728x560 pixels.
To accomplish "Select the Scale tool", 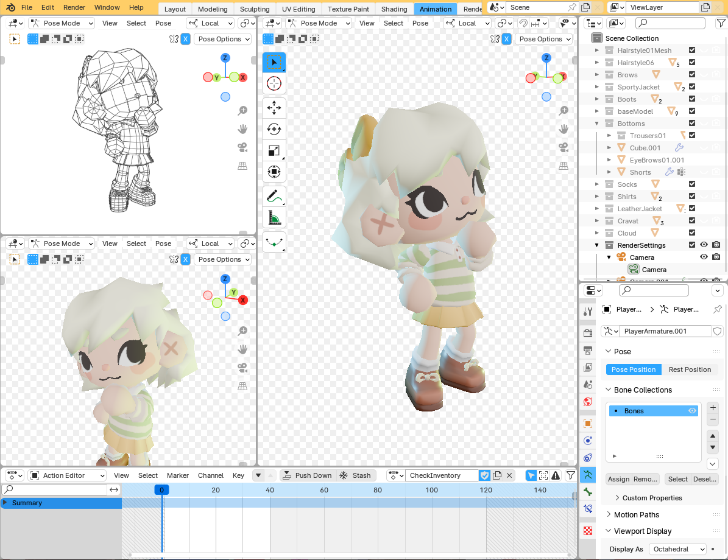I will tap(274, 150).
